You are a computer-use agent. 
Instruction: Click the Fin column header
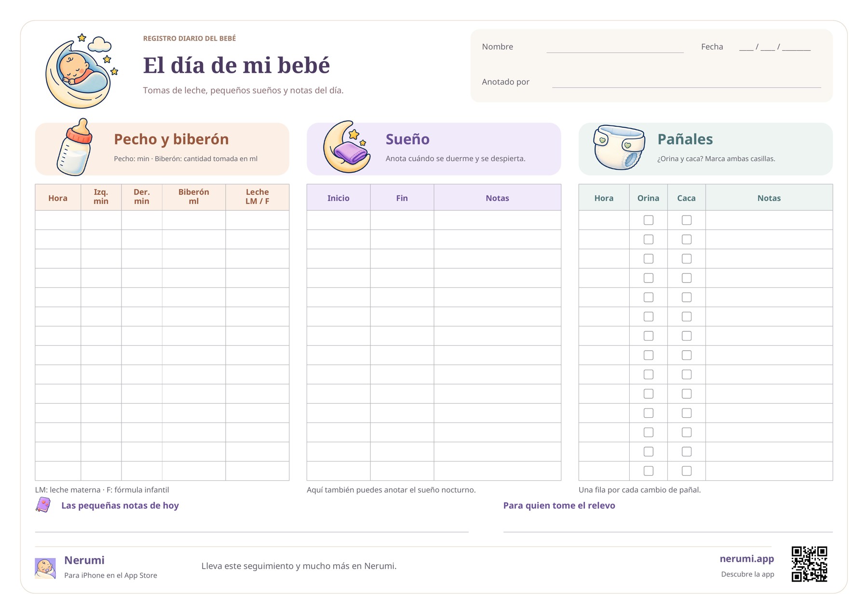tap(402, 198)
